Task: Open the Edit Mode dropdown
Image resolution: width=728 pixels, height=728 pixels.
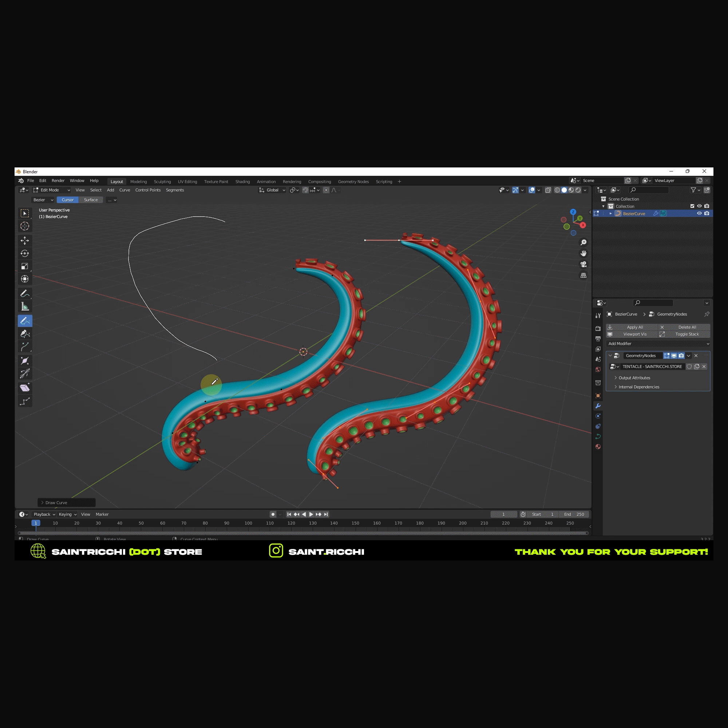Action: click(52, 190)
